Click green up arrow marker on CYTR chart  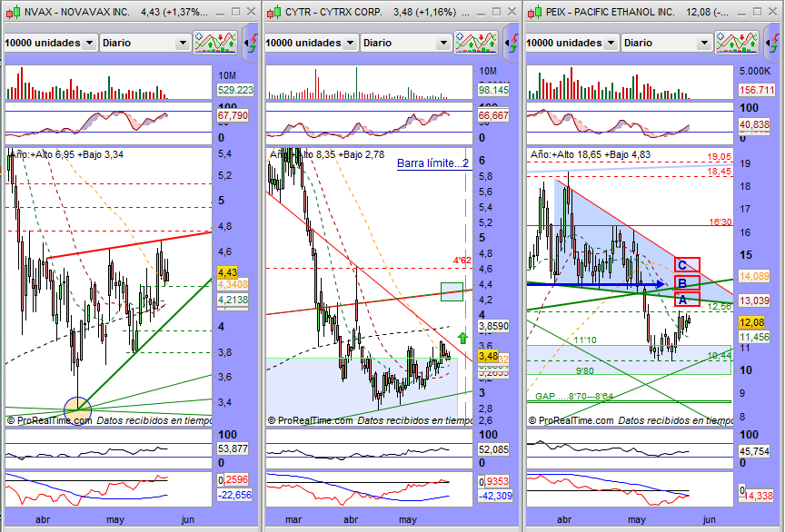[462, 338]
